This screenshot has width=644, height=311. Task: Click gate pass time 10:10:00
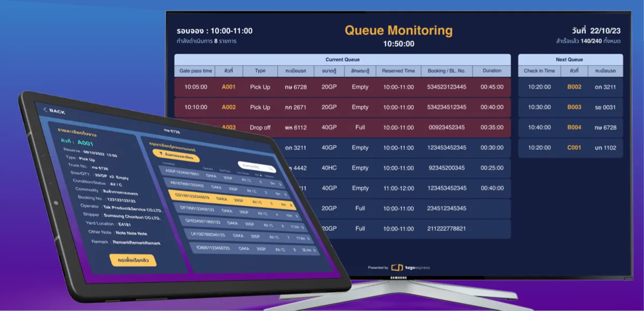click(x=196, y=107)
